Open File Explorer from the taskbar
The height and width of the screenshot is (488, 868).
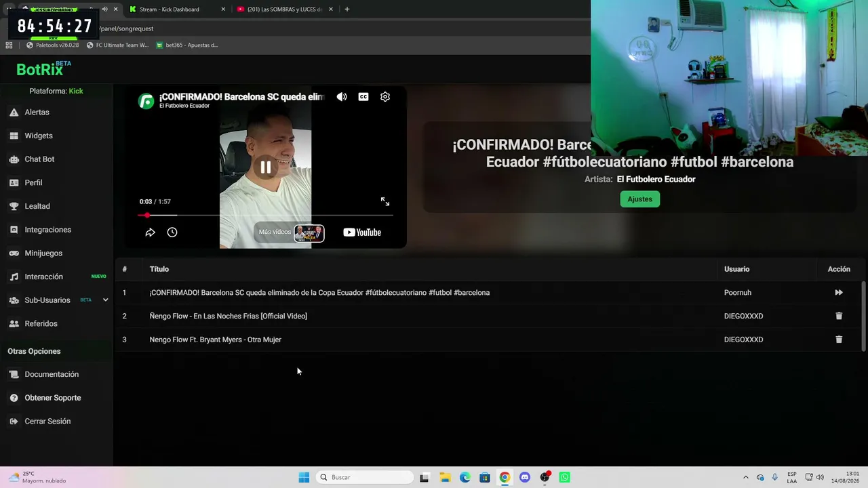pos(445,477)
